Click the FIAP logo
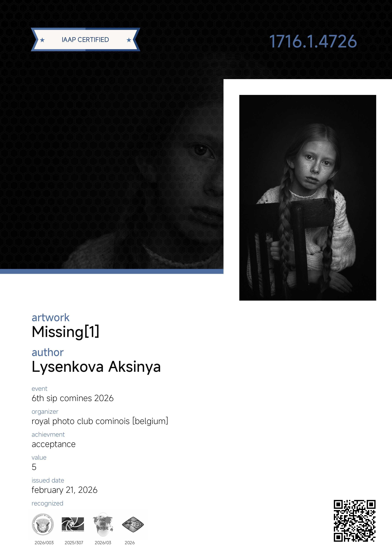Screen dimensions: 392x555 43,524
